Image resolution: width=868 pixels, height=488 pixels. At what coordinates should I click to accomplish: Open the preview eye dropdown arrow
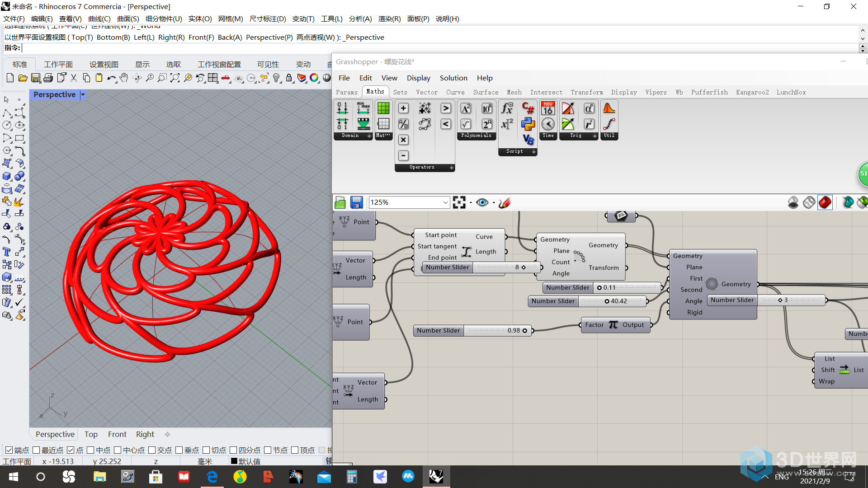[x=494, y=203]
